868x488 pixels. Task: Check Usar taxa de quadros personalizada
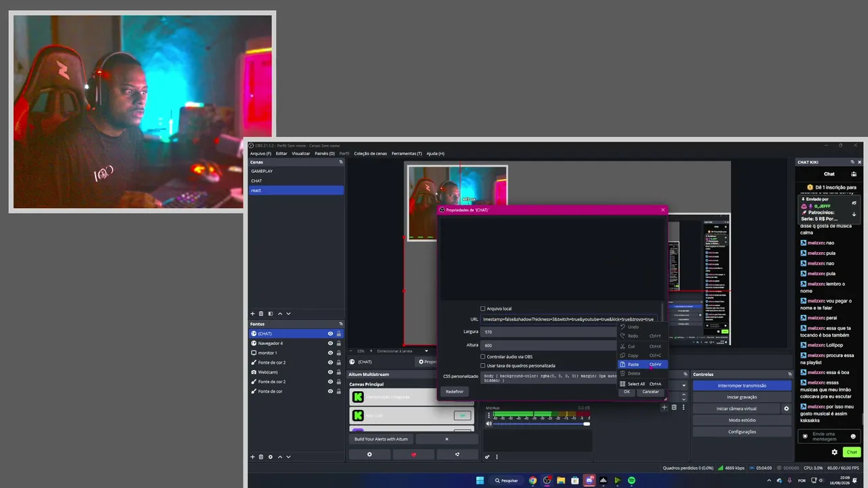click(x=483, y=365)
